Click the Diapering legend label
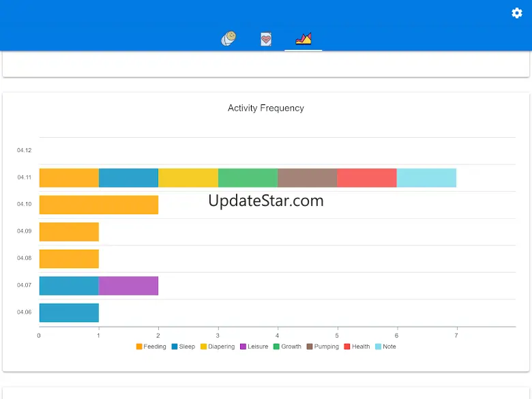Image resolution: width=532 pixels, height=399 pixels. pos(221,346)
